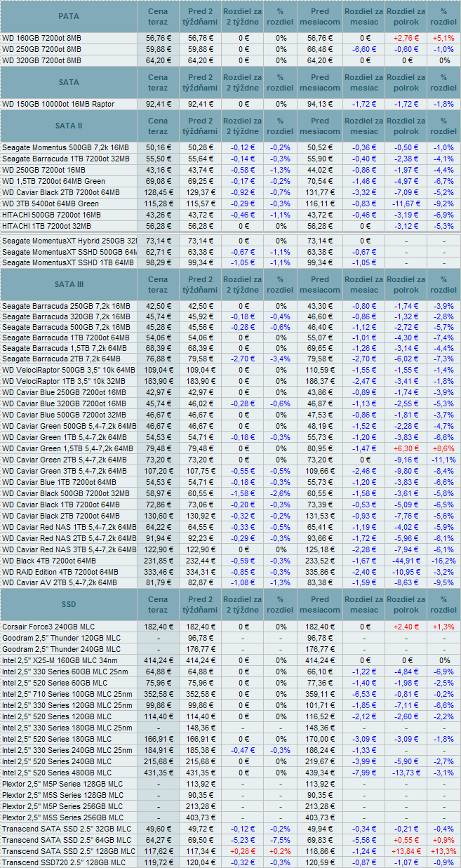Select Intel 710 Series 100GB row name
Image resolution: width=461 pixels, height=868 pixels.
[67, 694]
